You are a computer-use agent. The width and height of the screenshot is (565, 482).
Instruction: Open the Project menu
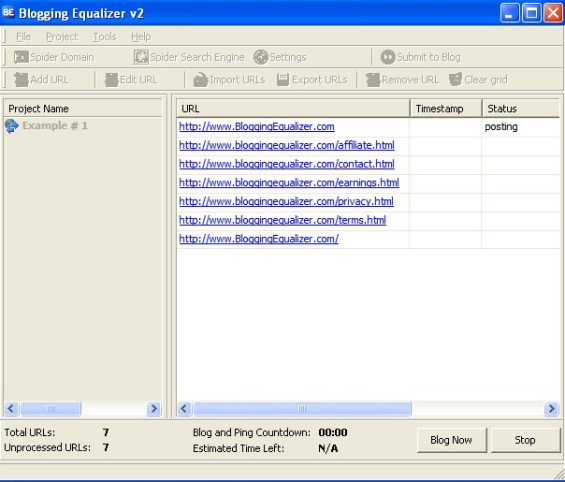pyautogui.click(x=62, y=37)
